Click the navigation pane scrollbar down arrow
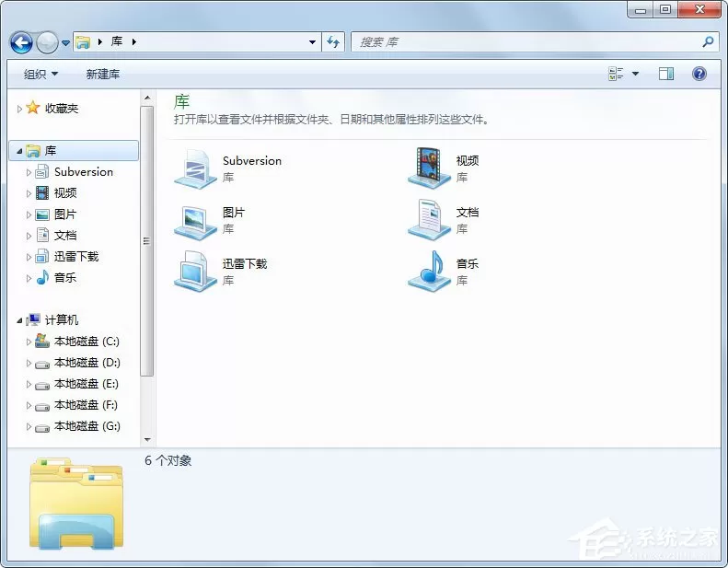Screen dimensions: 728x568 click(x=147, y=439)
